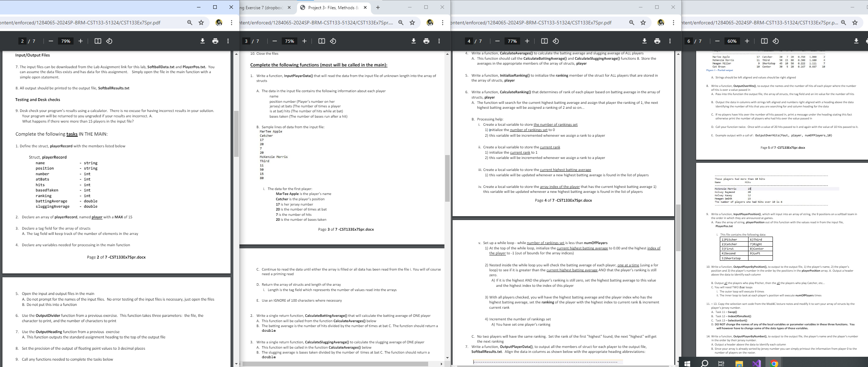The width and height of the screenshot is (868, 367).
Task: Open Chrome from the taskbar
Action: [774, 363]
